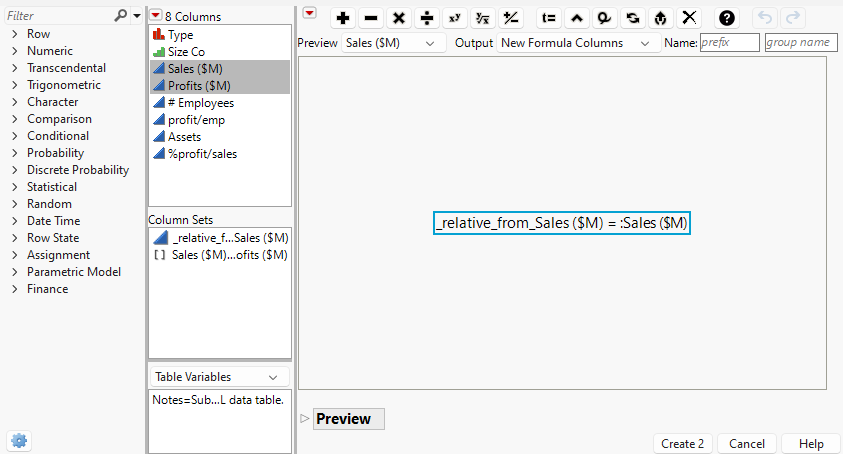
Task: Expand the Discrete Probability category
Action: point(15,170)
